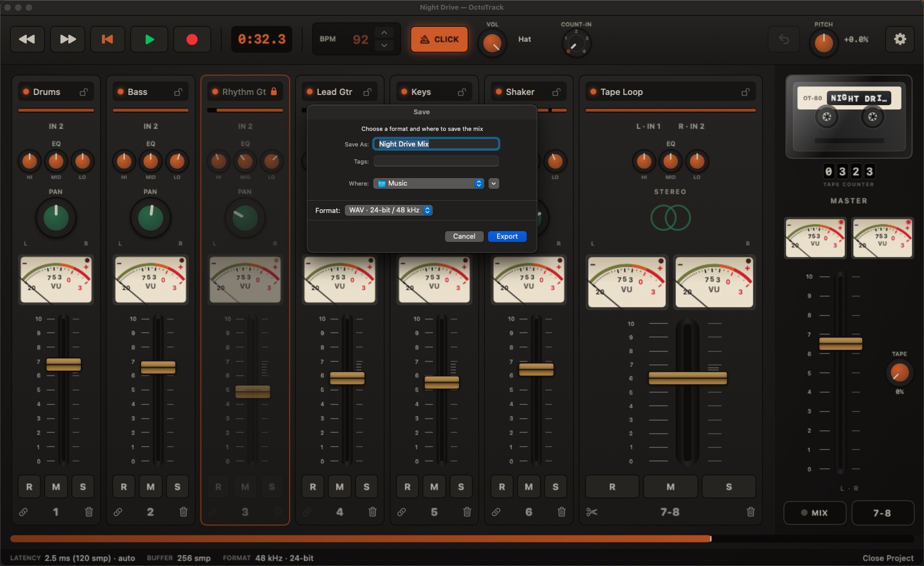924x566 pixels.
Task: Toggle the lock icon on Drums track
Action: pyautogui.click(x=84, y=92)
